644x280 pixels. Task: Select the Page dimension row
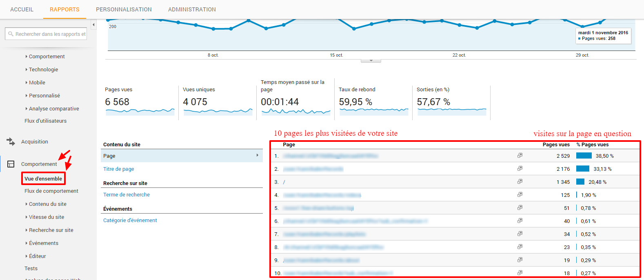(182, 156)
